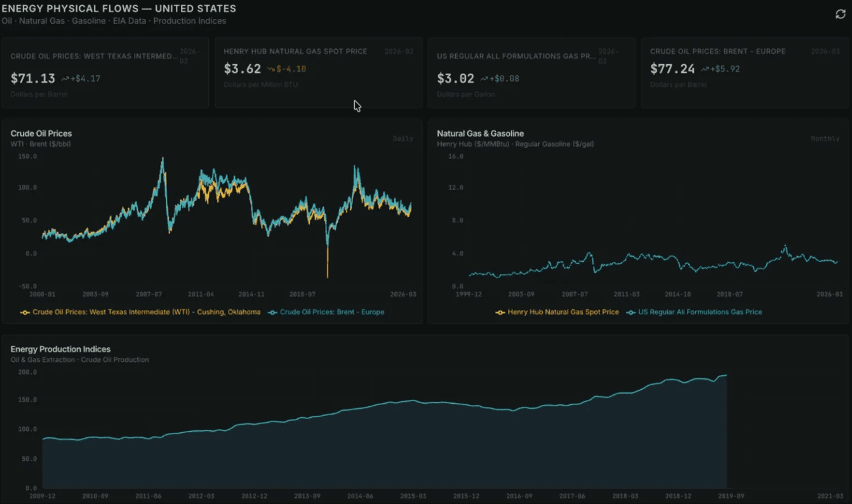The width and height of the screenshot is (852, 504).
Task: Select EIA Data in the subtitle bar
Action: pyautogui.click(x=129, y=20)
